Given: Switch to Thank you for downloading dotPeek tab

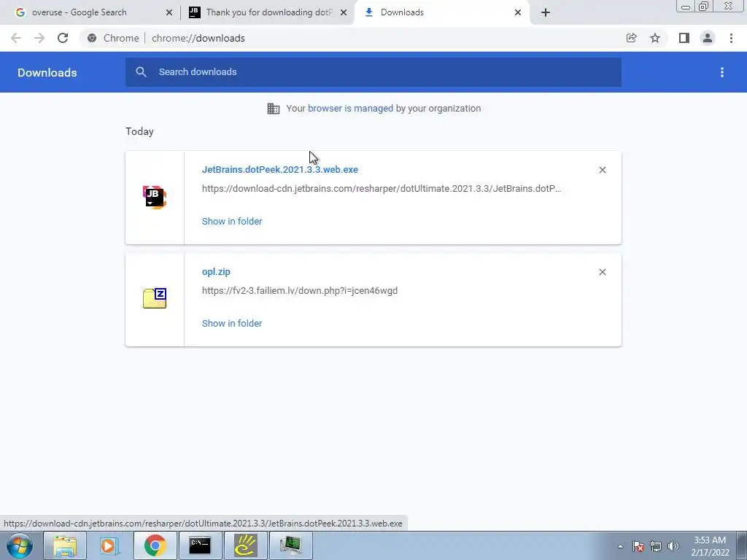Looking at the screenshot, I should coord(269,12).
